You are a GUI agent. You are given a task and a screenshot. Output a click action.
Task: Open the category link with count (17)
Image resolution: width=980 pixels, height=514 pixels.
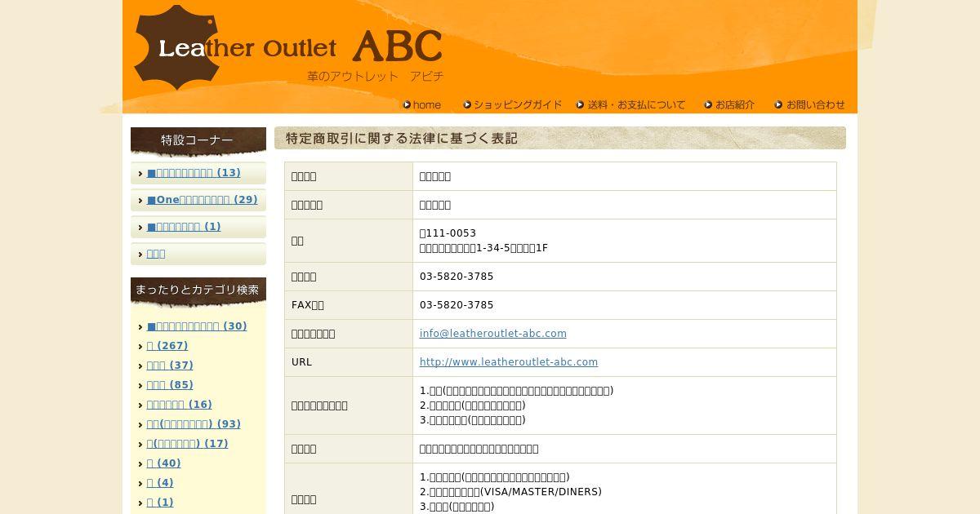188,444
